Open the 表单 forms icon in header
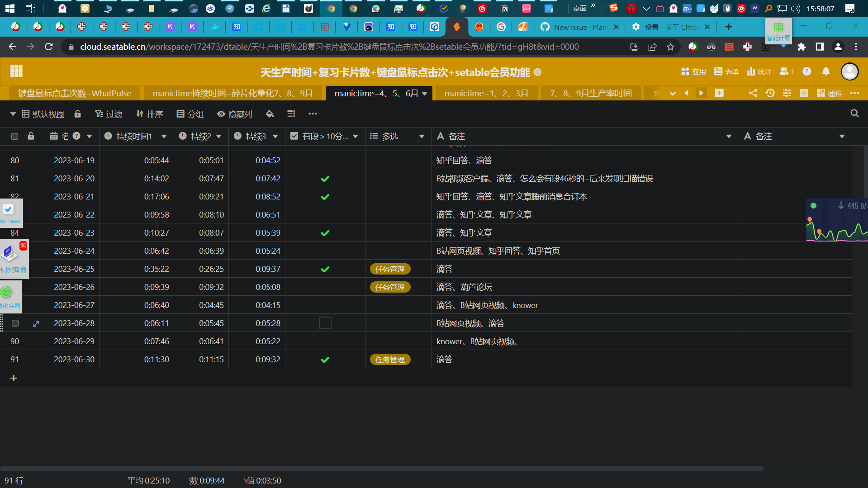Viewport: 868px width, 488px height. 726,71
